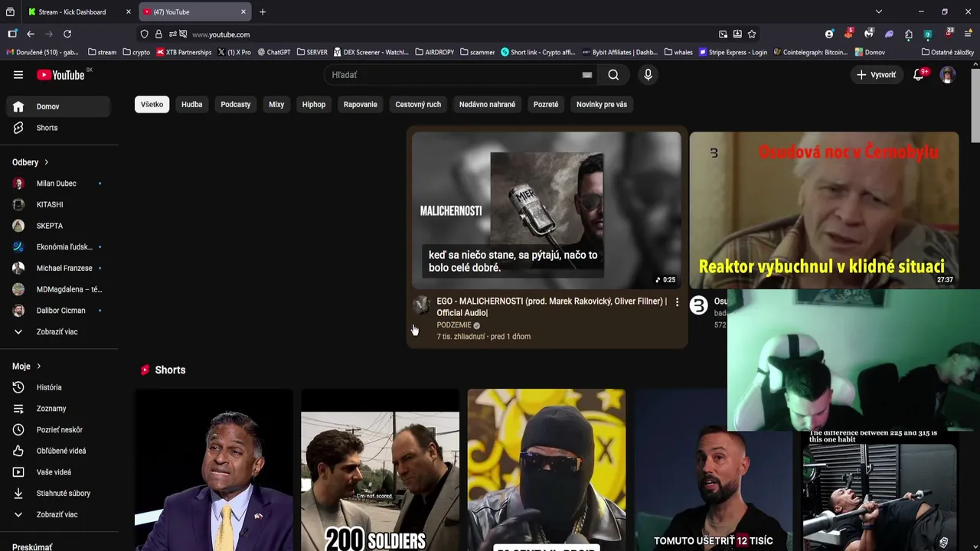Start voice search with microphone icon
This screenshot has width=980, height=551.
[x=648, y=75]
